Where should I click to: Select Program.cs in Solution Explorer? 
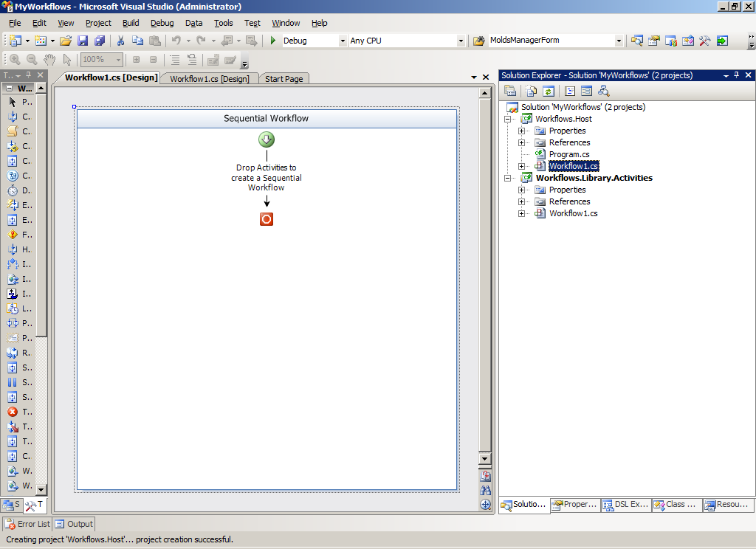point(568,154)
